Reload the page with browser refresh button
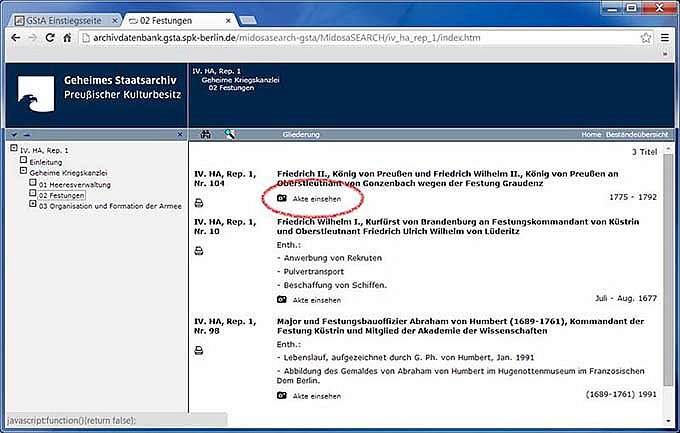The height and width of the screenshot is (433, 680). click(x=53, y=38)
